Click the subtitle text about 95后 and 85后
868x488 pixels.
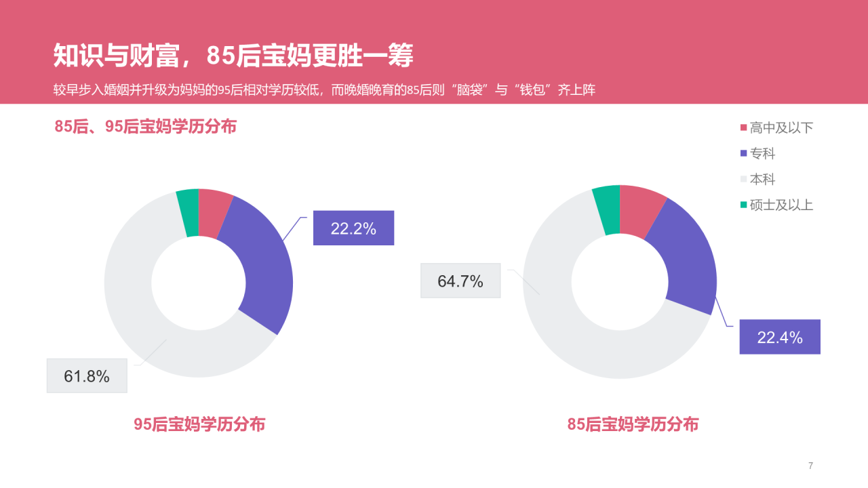tap(324, 89)
